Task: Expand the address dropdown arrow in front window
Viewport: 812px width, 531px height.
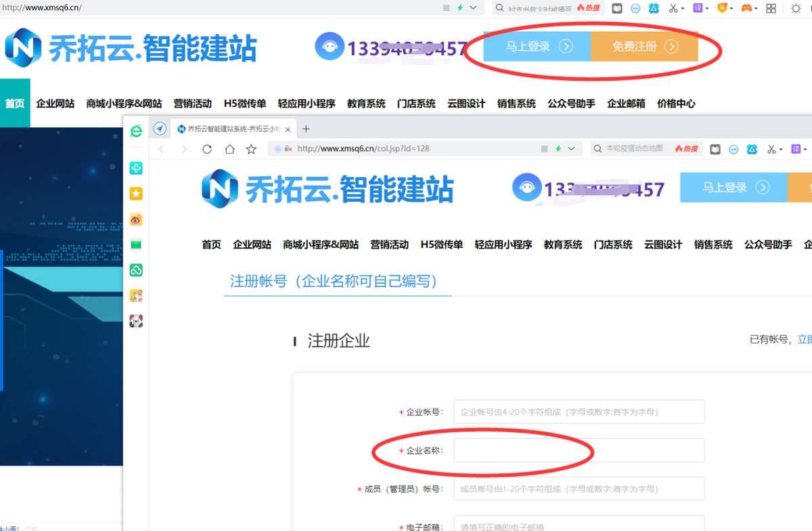Action: pyautogui.click(x=572, y=149)
